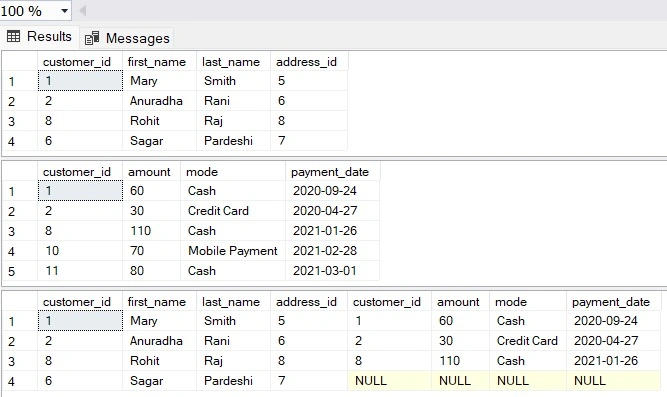The height and width of the screenshot is (397, 667).
Task: Switch to the Results tab
Action: pos(40,37)
